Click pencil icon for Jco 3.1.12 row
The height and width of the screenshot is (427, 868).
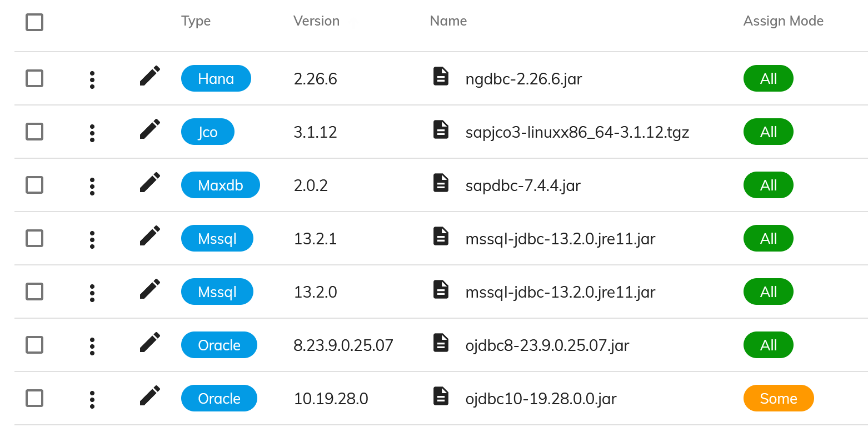pyautogui.click(x=150, y=129)
